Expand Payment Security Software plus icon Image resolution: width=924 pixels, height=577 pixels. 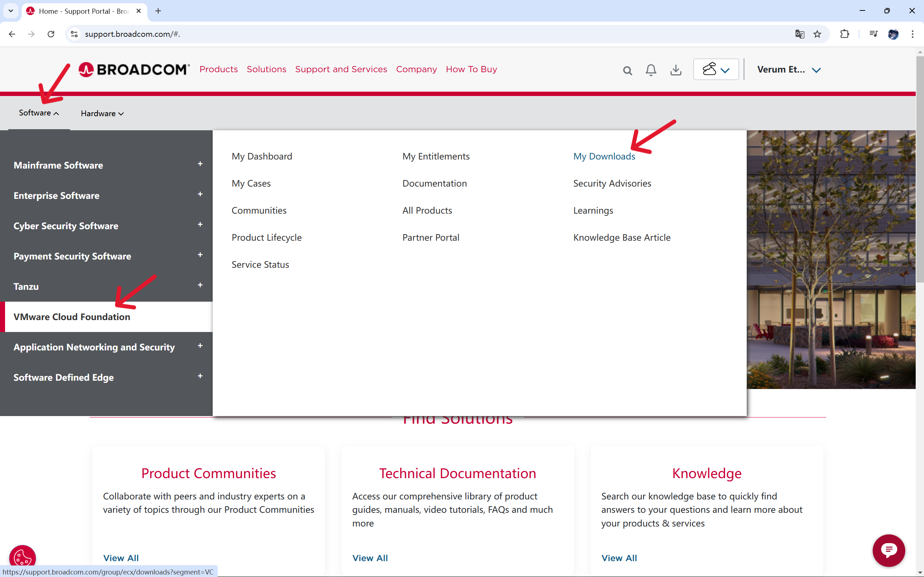pyautogui.click(x=200, y=255)
